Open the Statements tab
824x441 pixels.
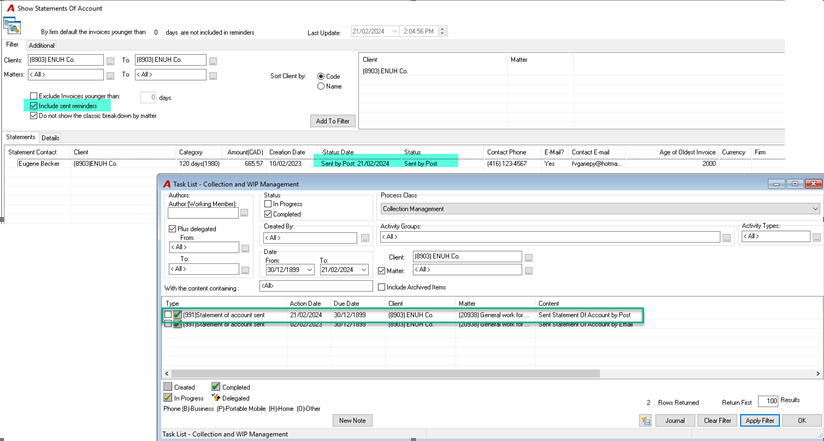coord(21,137)
